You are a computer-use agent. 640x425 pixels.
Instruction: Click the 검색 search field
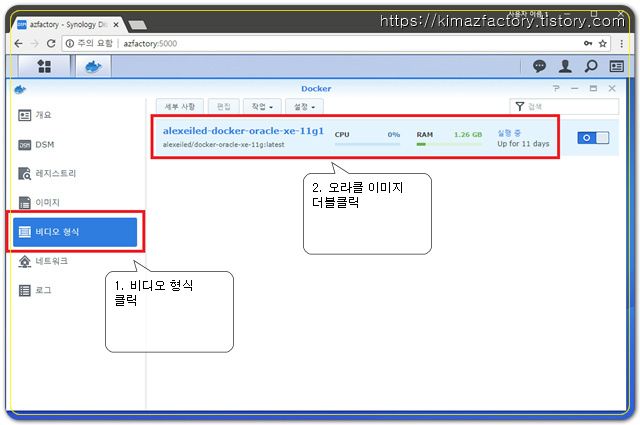point(564,107)
